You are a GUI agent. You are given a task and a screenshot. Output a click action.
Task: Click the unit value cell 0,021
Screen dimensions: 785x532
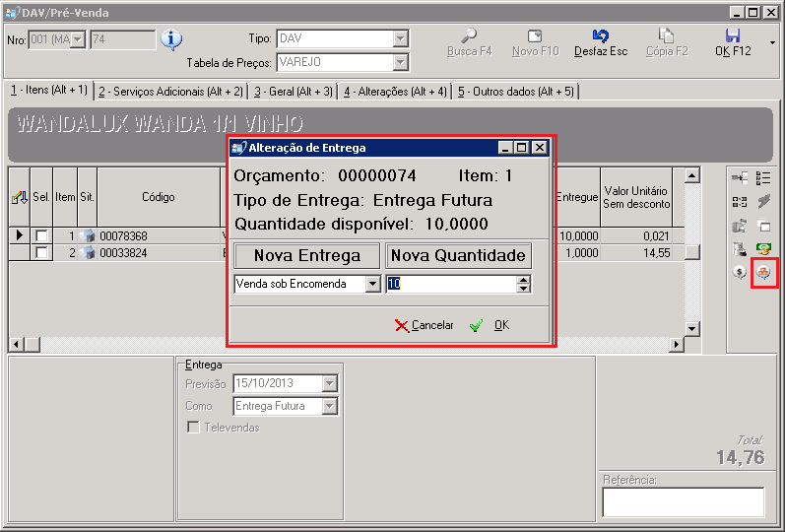tap(636, 235)
